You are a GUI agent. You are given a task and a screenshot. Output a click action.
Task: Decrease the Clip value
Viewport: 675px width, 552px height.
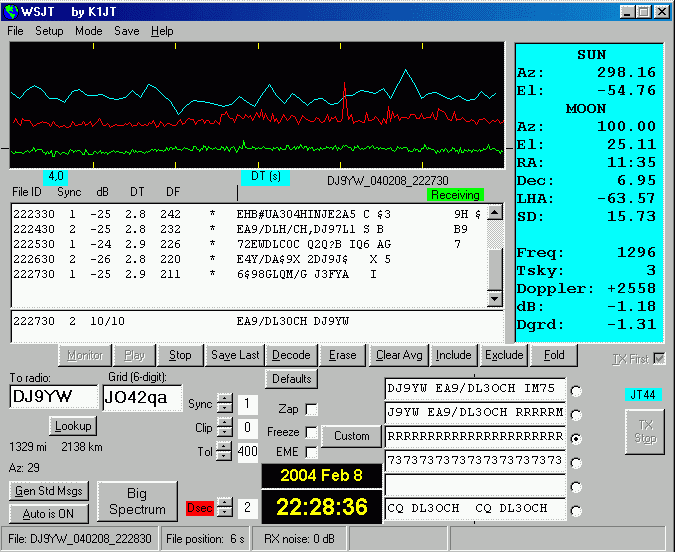[x=224, y=432]
